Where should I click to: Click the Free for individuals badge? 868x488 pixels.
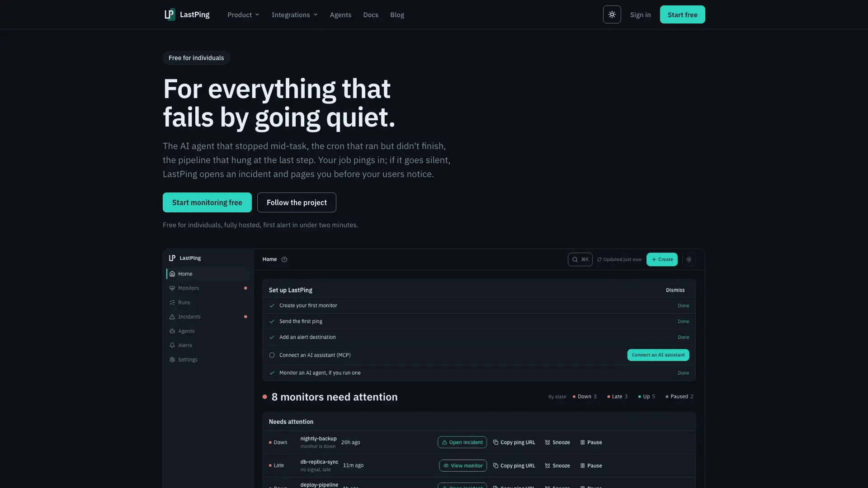(x=196, y=58)
